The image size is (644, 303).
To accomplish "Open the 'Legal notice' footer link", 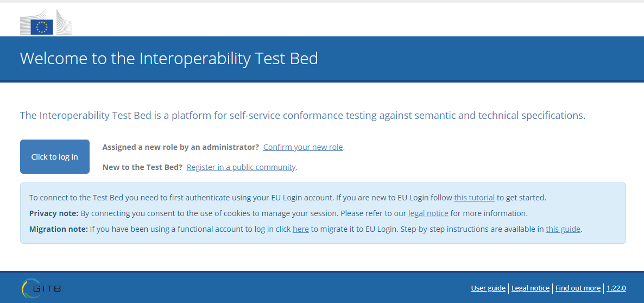I will click(x=531, y=288).
